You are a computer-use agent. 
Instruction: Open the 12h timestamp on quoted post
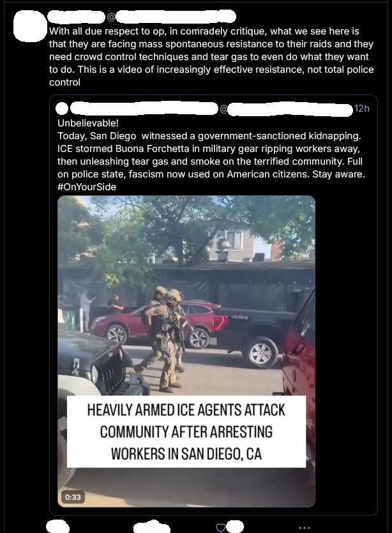point(362,109)
